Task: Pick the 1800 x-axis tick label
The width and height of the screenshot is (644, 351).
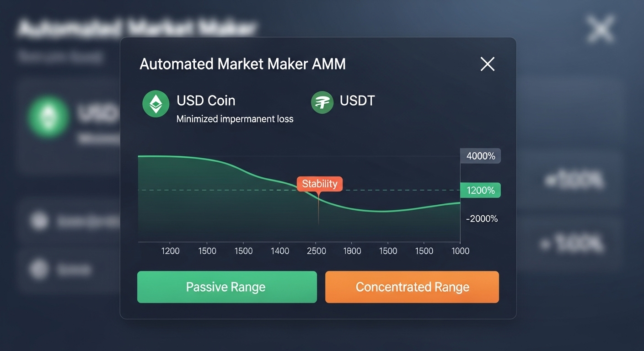Action: click(x=352, y=251)
